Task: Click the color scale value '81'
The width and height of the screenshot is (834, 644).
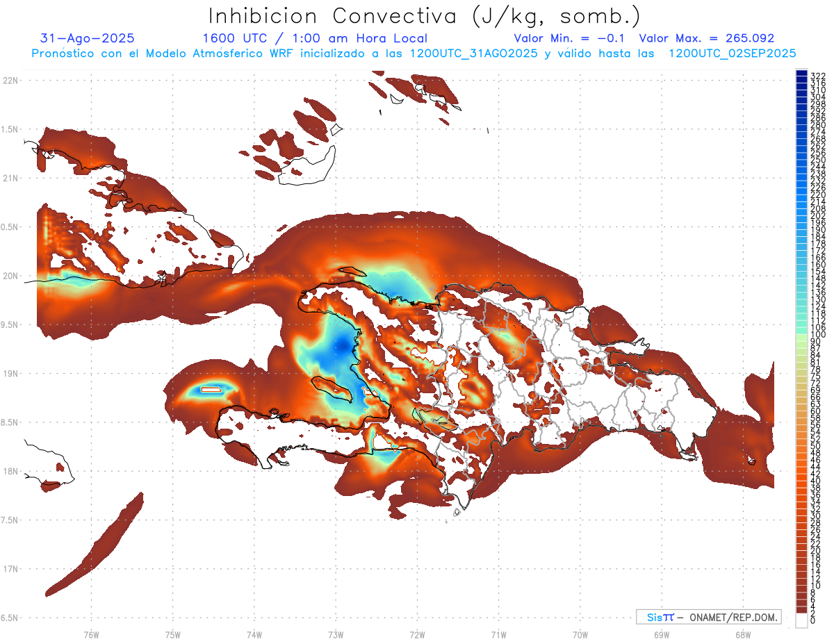Action: [x=816, y=363]
